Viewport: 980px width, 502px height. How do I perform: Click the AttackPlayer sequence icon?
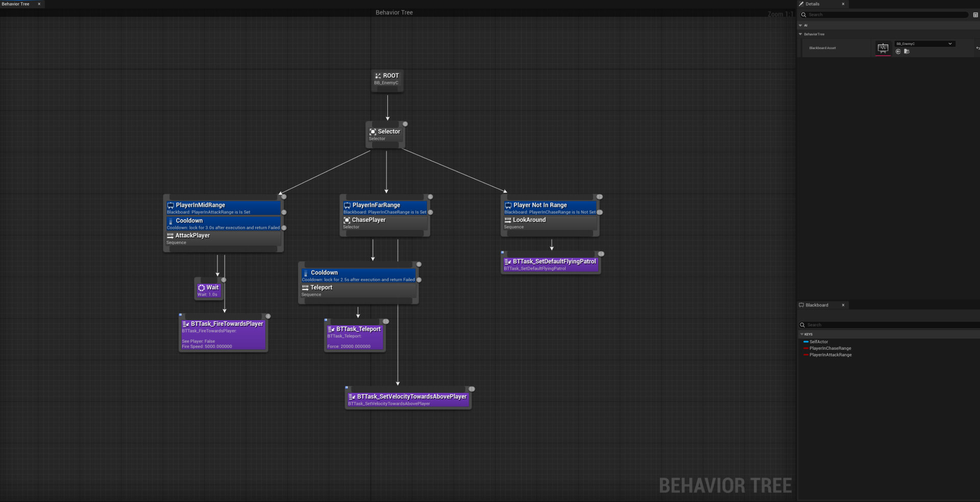click(x=170, y=235)
